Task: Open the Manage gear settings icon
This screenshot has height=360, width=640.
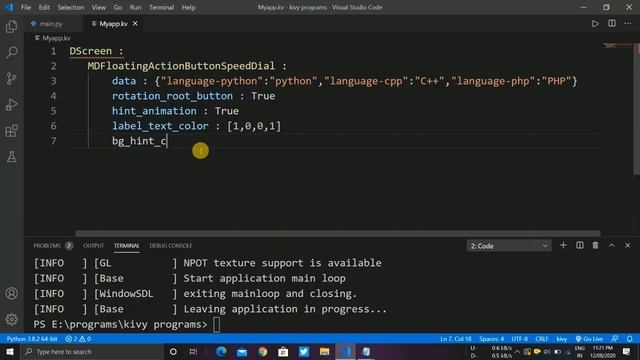Action: click(11, 319)
